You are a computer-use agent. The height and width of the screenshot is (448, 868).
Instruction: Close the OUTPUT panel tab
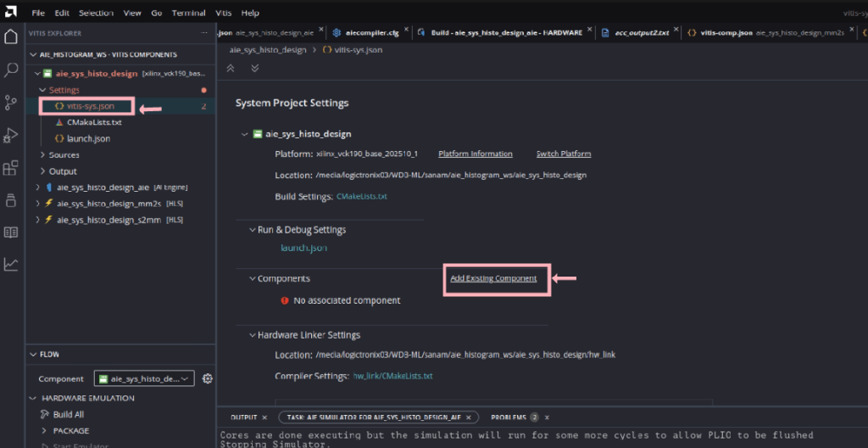click(264, 417)
